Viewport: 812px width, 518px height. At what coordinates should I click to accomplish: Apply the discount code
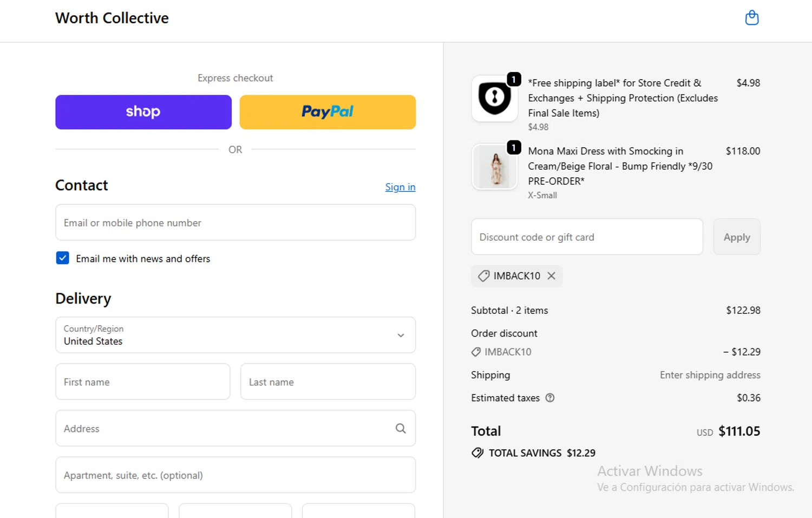pos(737,237)
